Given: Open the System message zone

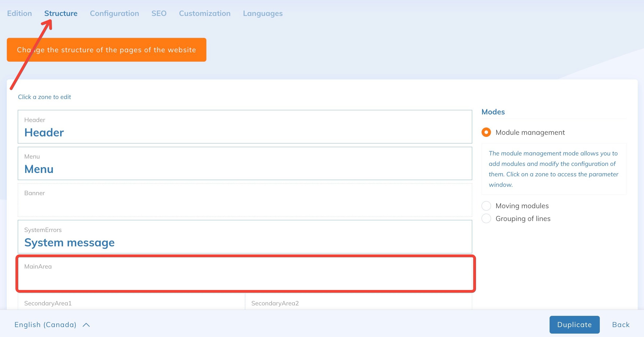Looking at the screenshot, I should (x=245, y=237).
